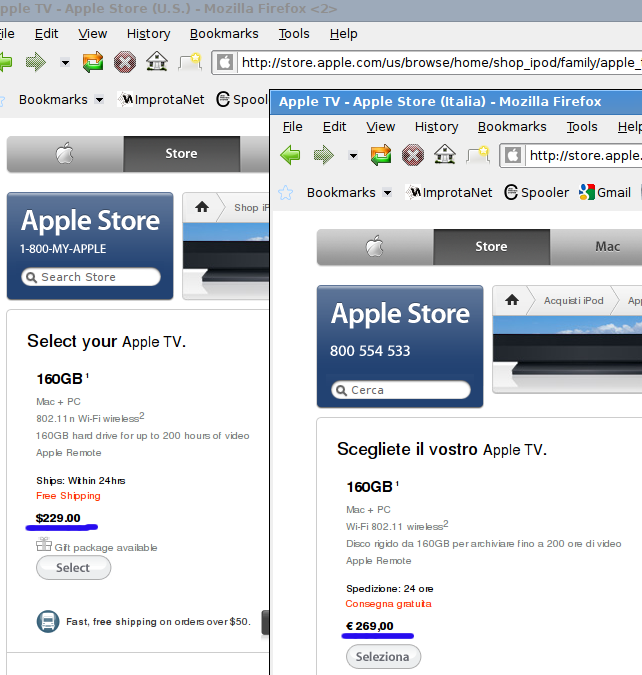Open Bookmarks menu in U.S. window

coord(224,34)
